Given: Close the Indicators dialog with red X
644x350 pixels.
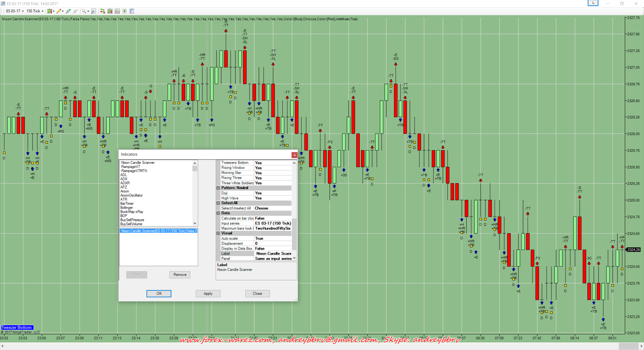Looking at the screenshot, I should [x=294, y=155].
